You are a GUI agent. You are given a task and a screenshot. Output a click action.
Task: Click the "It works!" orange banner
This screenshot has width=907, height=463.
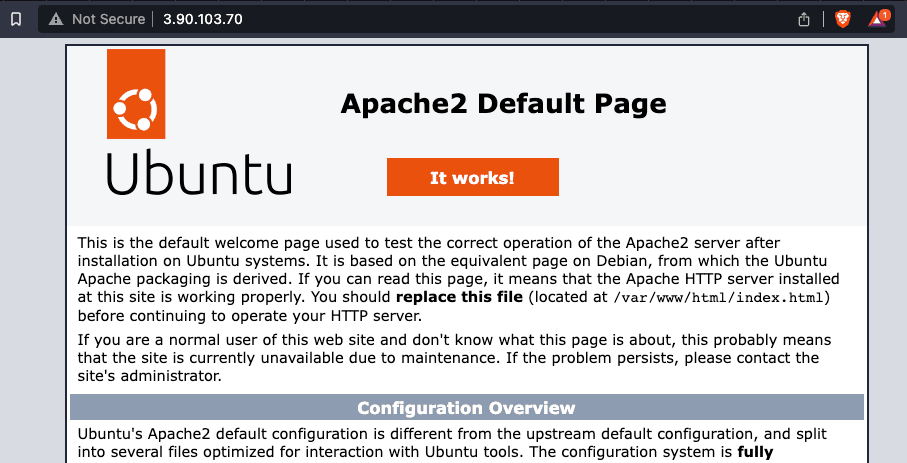pos(473,177)
